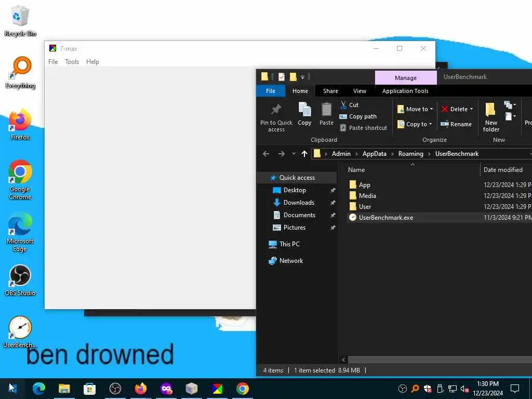Customize Quick Access Toolbar dropdown arrow
Image resolution: width=532 pixels, height=399 pixels.
pyautogui.click(x=303, y=77)
